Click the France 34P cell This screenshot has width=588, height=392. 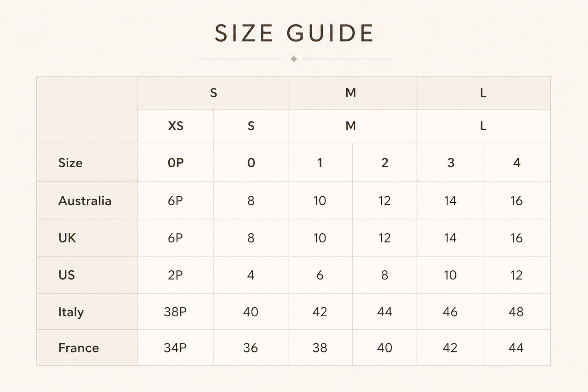(x=176, y=348)
